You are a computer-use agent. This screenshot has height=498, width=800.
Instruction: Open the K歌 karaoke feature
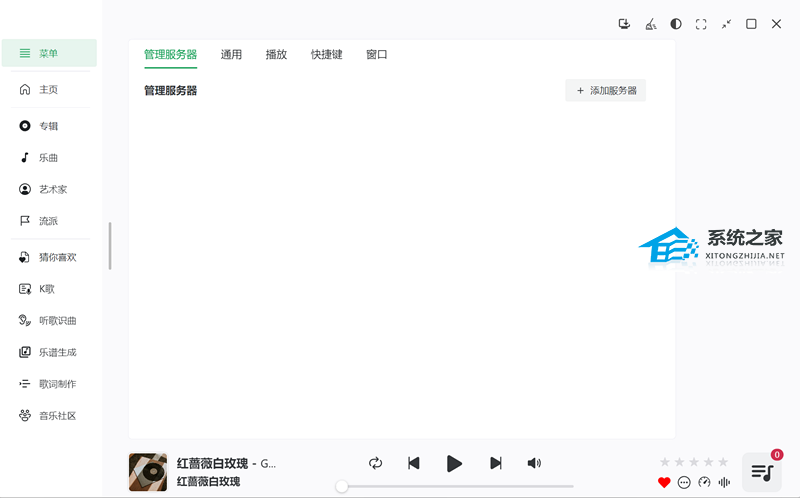click(x=49, y=289)
